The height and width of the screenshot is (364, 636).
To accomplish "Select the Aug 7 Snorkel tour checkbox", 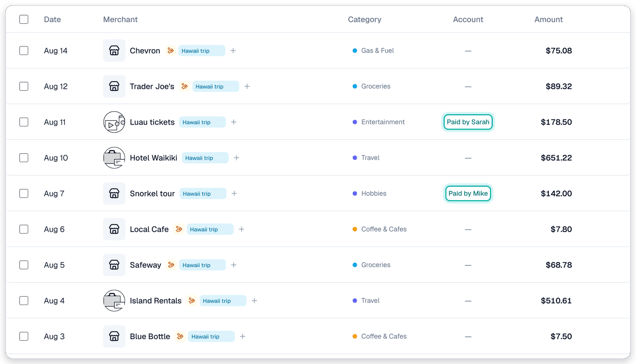I will (24, 193).
